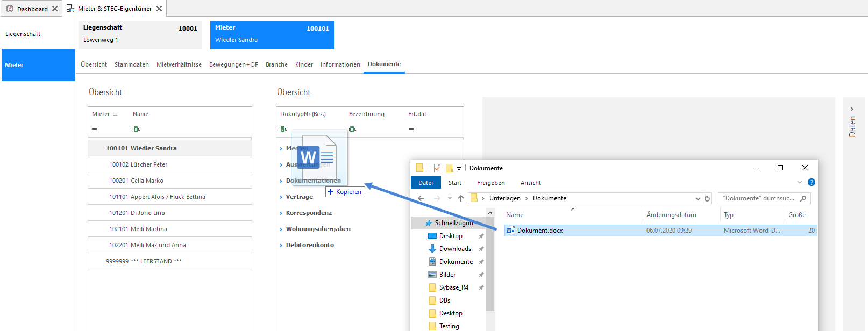
Task: Switch to the Mietverhältnisse tab
Action: point(179,64)
